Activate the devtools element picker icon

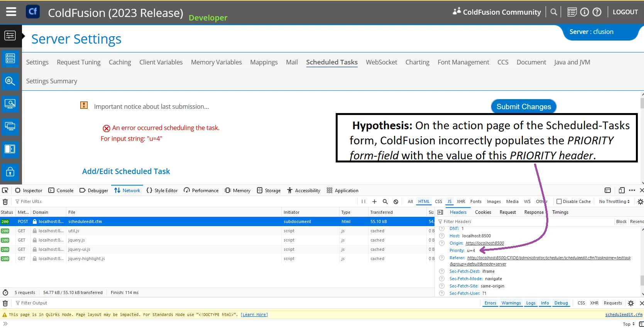point(5,190)
